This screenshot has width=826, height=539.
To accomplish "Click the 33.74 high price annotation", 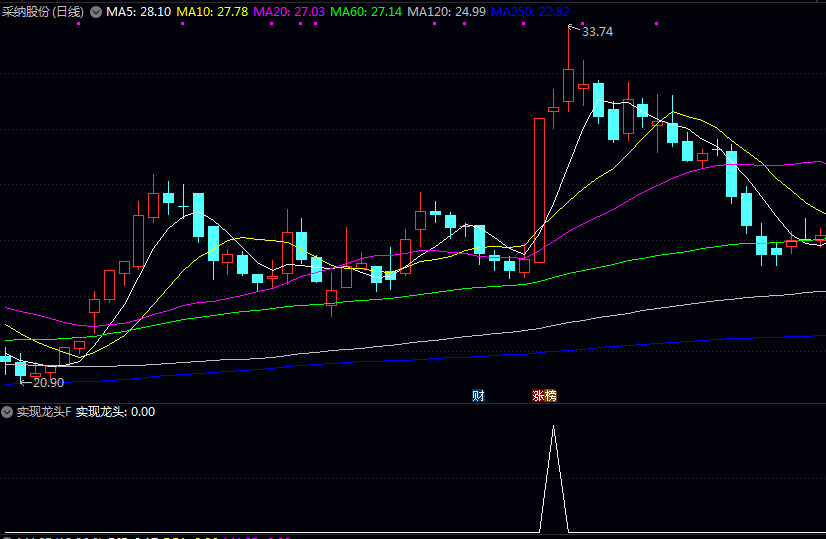I will tap(597, 32).
